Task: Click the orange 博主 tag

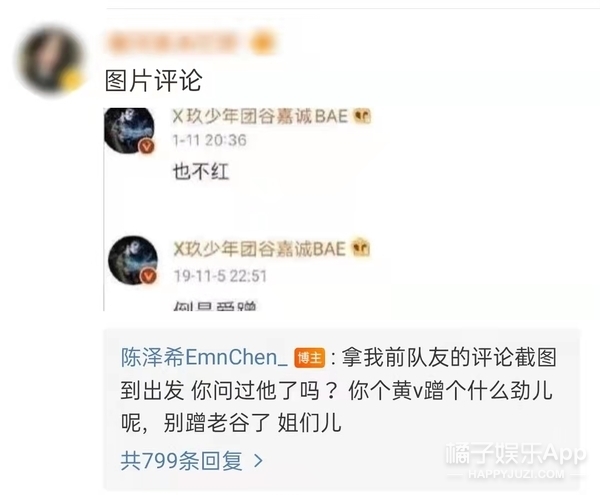Action: pyautogui.click(x=310, y=358)
